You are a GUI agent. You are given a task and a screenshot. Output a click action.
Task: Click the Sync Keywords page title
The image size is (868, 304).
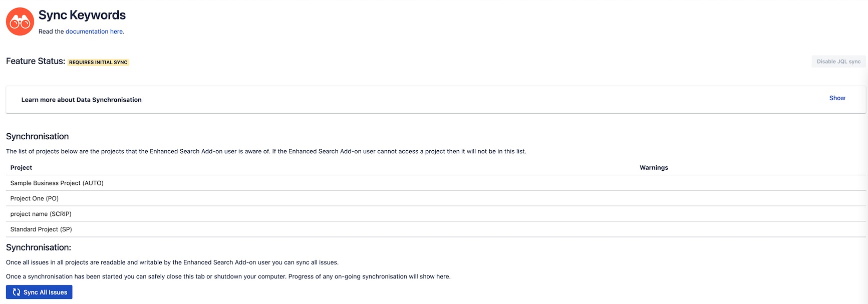82,15
